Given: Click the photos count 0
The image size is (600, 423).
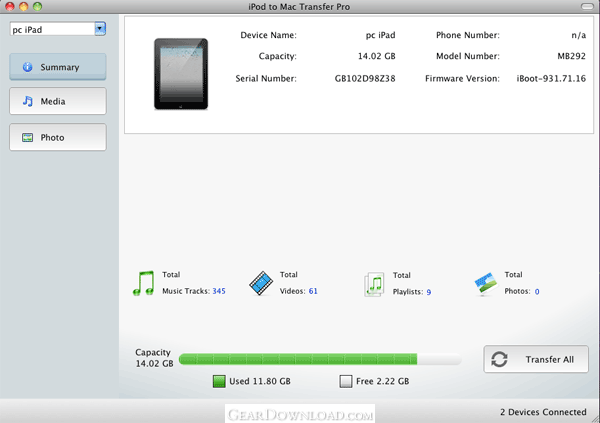Looking at the screenshot, I should pos(537,292).
